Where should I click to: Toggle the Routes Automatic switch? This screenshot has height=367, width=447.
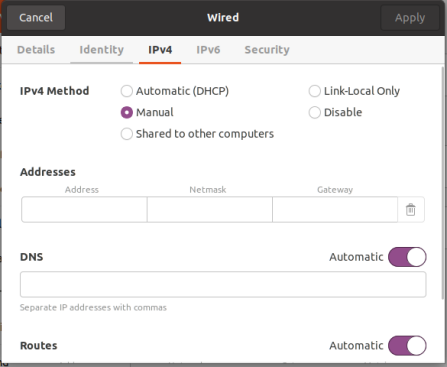(407, 346)
